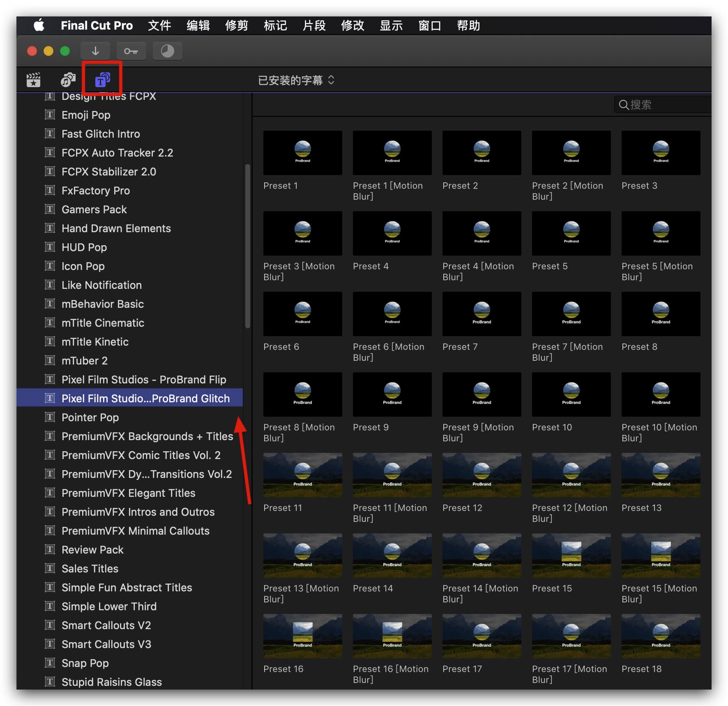The image size is (728, 706).
Task: Click the T icon beside Emoji Pop
Action: tap(50, 115)
